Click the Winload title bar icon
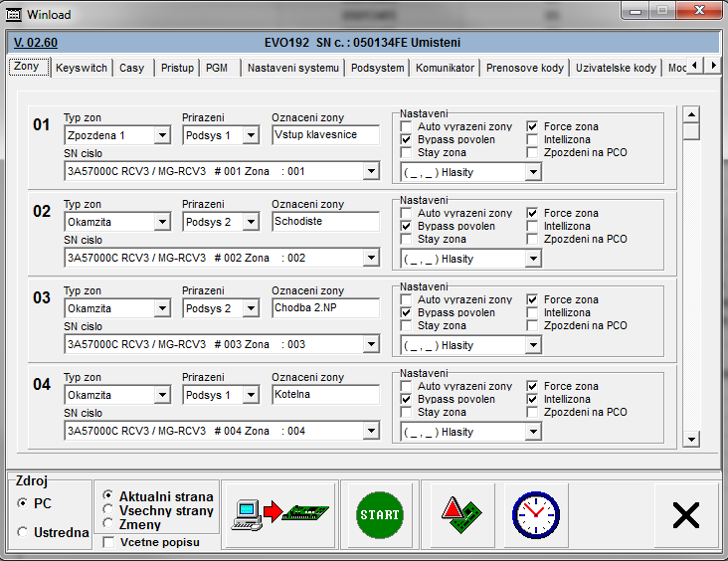This screenshot has height=561, width=728. click(14, 15)
